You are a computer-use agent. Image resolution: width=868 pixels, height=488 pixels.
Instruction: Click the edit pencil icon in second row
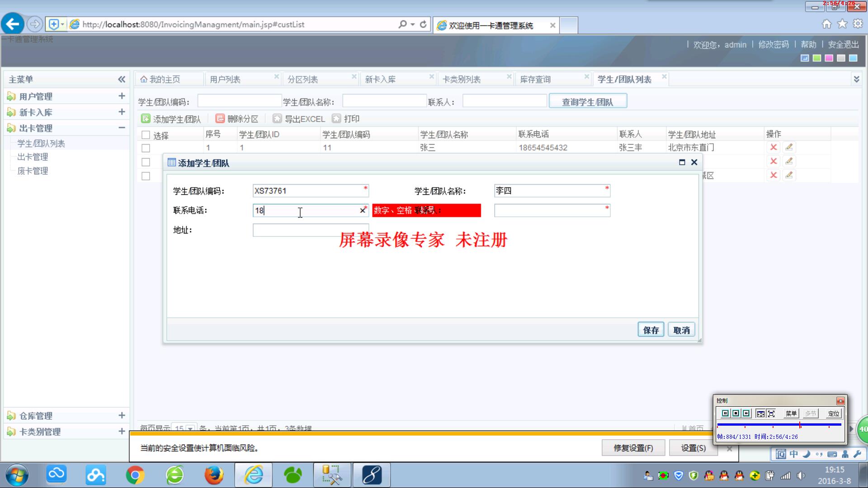[789, 161]
